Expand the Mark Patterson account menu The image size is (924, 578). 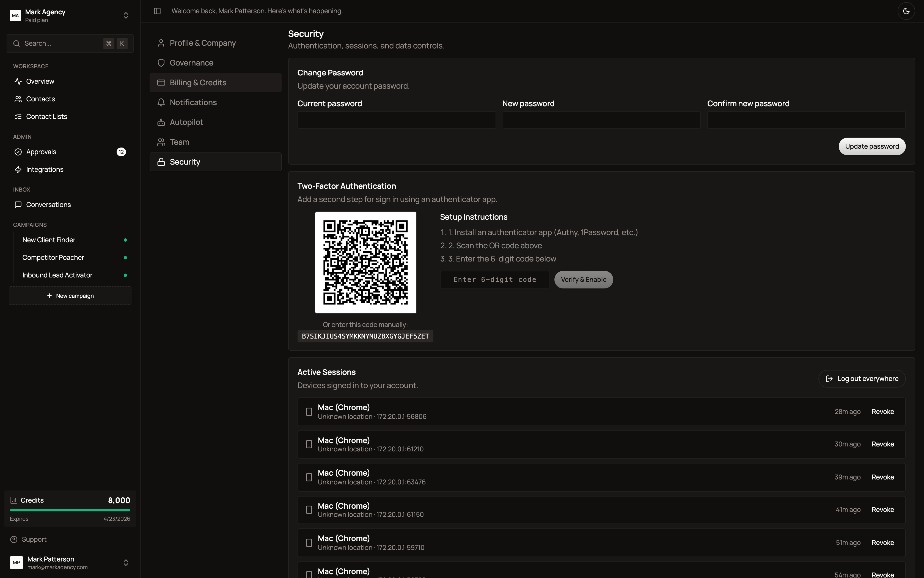pos(126,562)
